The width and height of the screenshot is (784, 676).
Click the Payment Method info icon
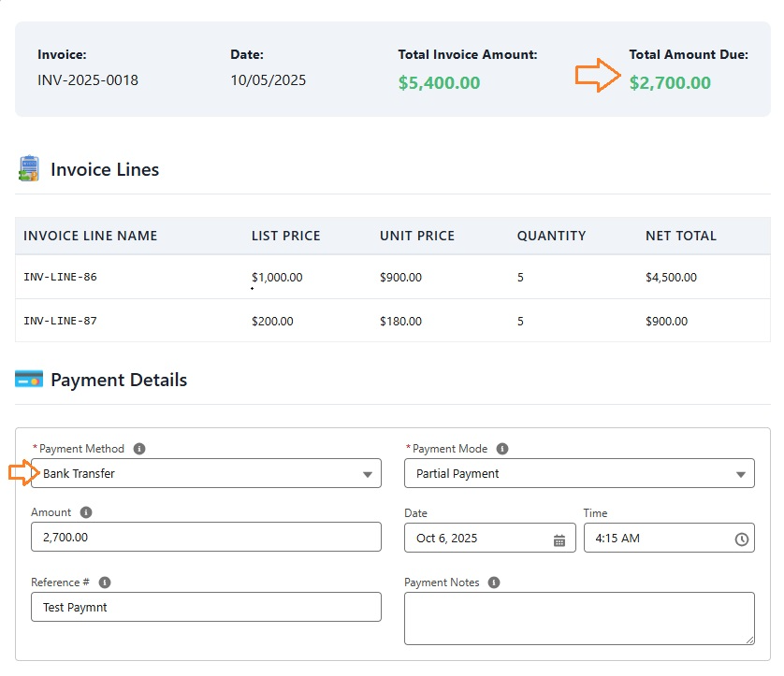tap(139, 449)
